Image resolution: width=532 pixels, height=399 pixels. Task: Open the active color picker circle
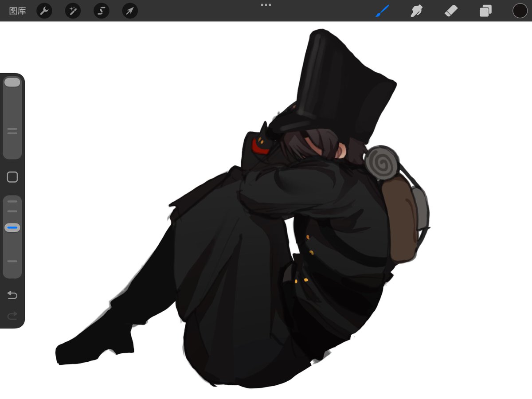[x=519, y=11]
